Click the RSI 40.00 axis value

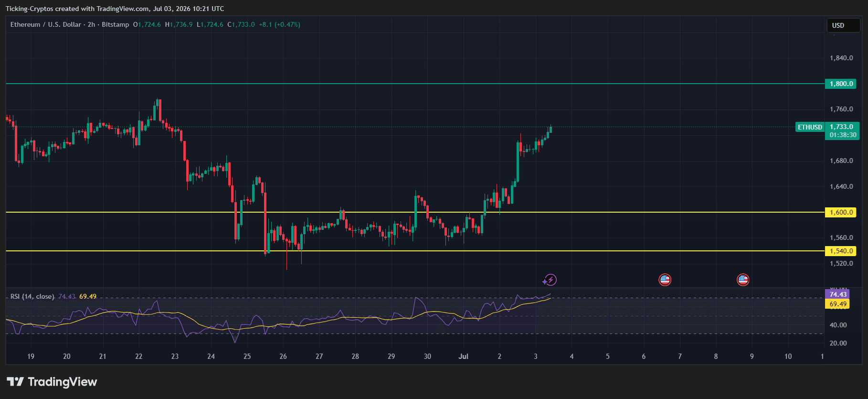point(838,325)
